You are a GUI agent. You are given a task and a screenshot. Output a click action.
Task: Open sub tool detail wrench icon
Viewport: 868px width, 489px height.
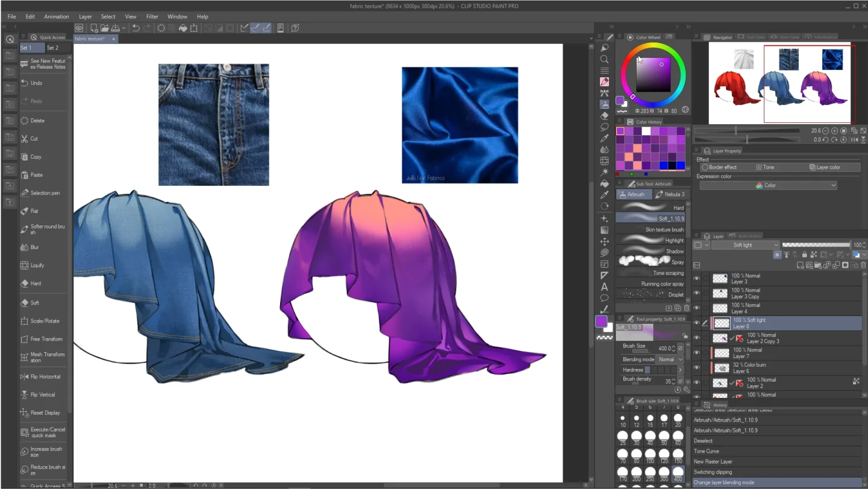coord(686,390)
